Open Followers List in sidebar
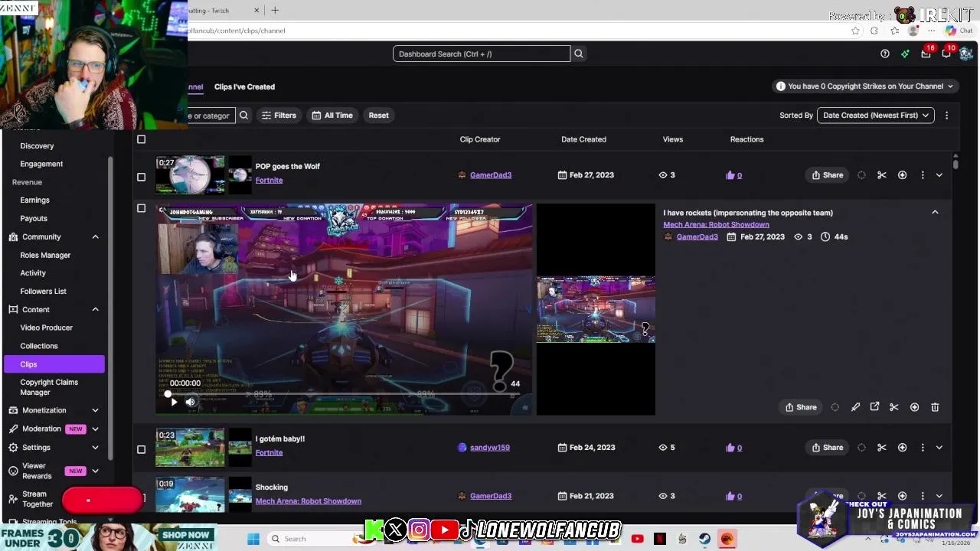The height and width of the screenshot is (551, 980). pos(43,292)
